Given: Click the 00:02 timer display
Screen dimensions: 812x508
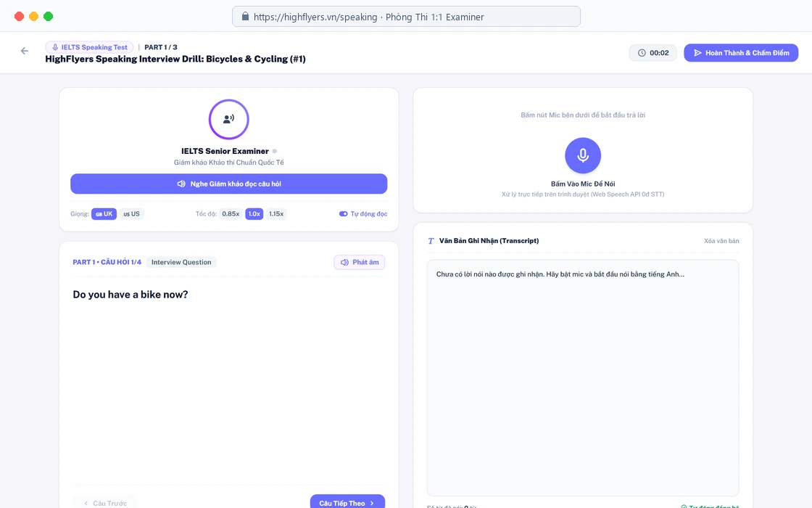Looking at the screenshot, I should (653, 53).
